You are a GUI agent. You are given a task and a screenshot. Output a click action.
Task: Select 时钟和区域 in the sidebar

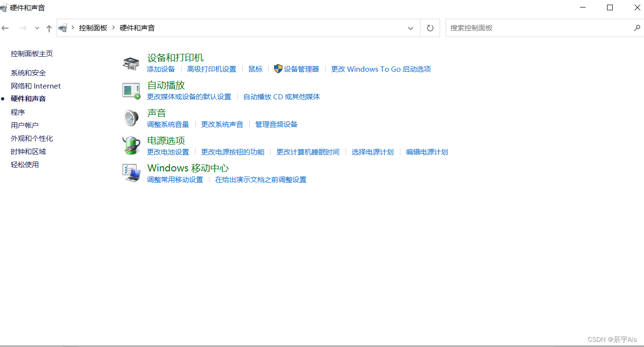pyautogui.click(x=29, y=152)
